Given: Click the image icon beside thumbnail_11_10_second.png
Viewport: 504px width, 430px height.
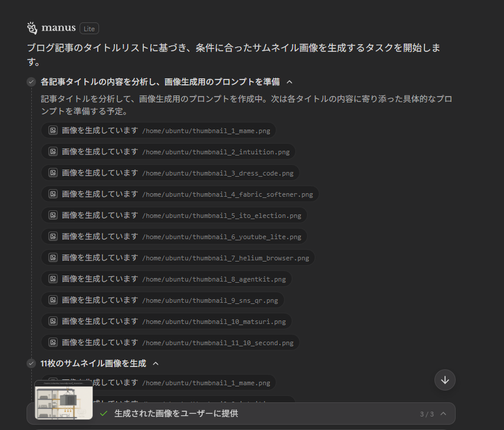Looking at the screenshot, I should (x=53, y=342).
